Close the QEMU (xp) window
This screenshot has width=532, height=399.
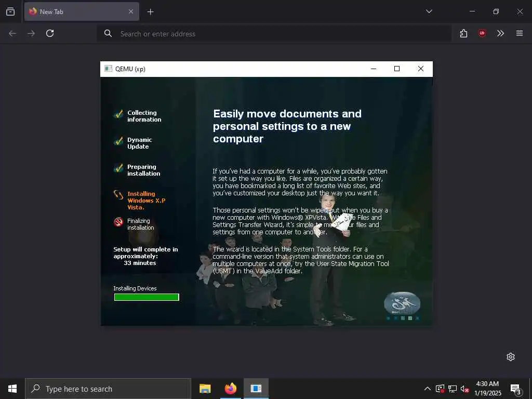(421, 69)
